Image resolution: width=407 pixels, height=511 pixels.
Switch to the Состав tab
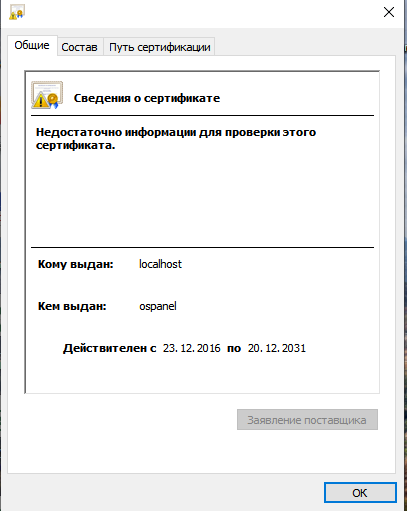click(80, 47)
